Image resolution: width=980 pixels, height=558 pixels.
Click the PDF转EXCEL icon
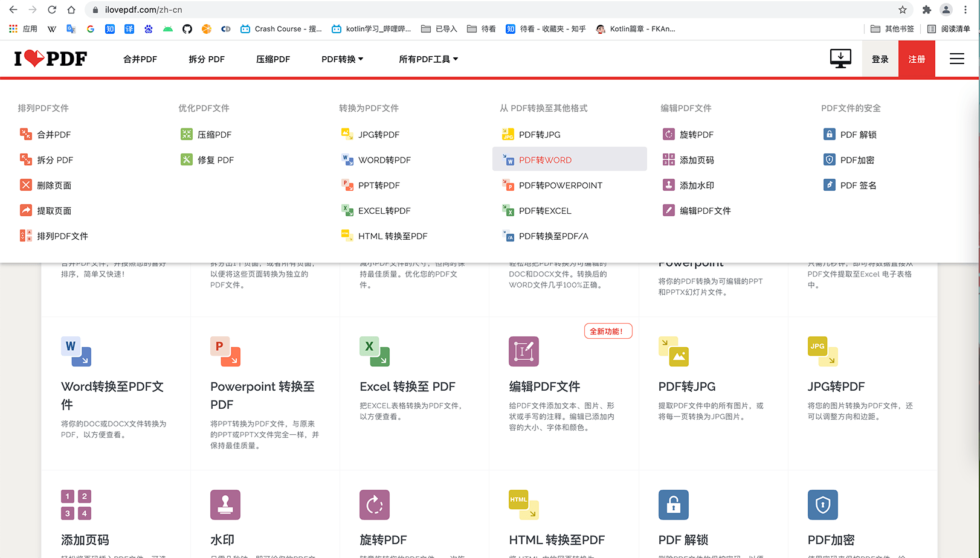508,210
